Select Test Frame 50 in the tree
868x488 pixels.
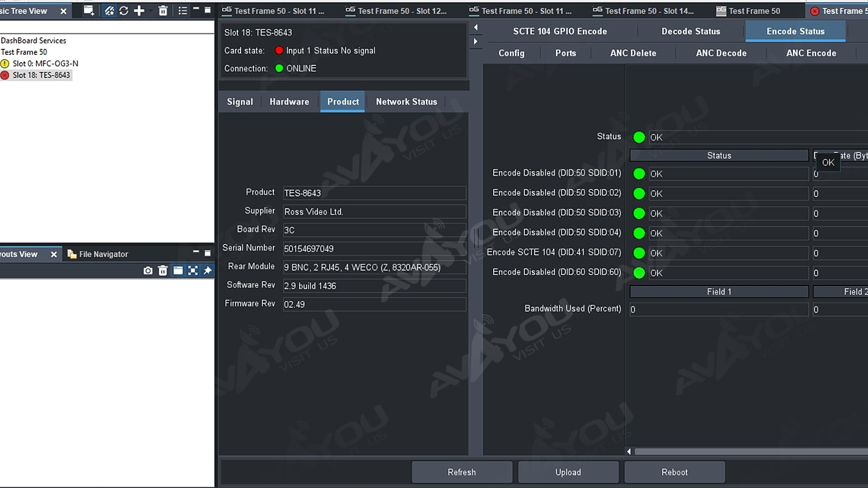point(24,52)
